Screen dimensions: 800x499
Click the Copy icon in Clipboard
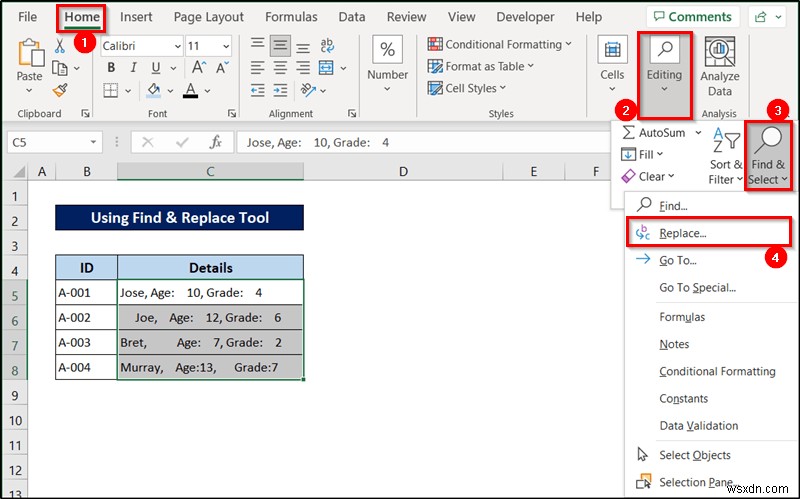point(60,68)
